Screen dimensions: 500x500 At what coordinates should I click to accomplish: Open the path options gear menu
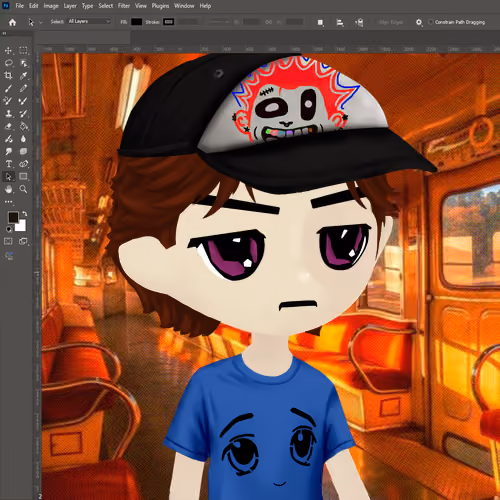[419, 22]
